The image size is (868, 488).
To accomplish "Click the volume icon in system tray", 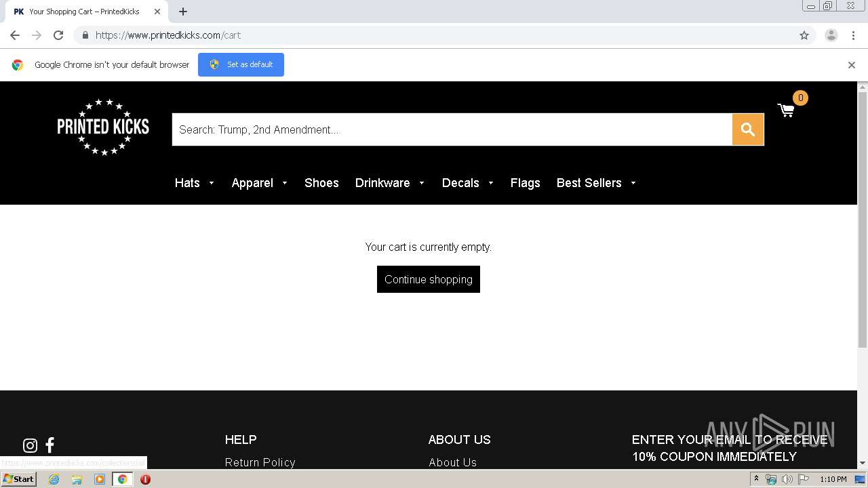I will 787,479.
